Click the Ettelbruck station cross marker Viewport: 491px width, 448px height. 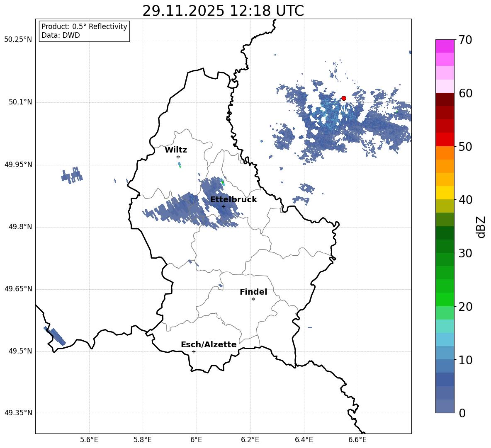pyautogui.click(x=224, y=206)
